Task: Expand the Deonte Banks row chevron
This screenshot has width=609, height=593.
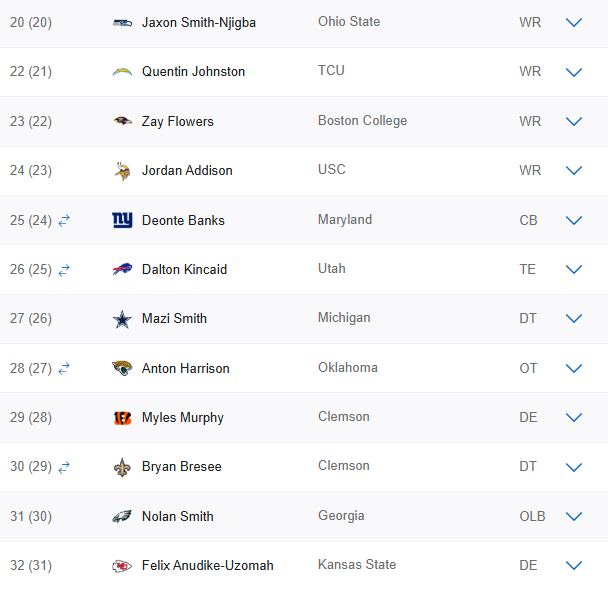Action: tap(574, 220)
